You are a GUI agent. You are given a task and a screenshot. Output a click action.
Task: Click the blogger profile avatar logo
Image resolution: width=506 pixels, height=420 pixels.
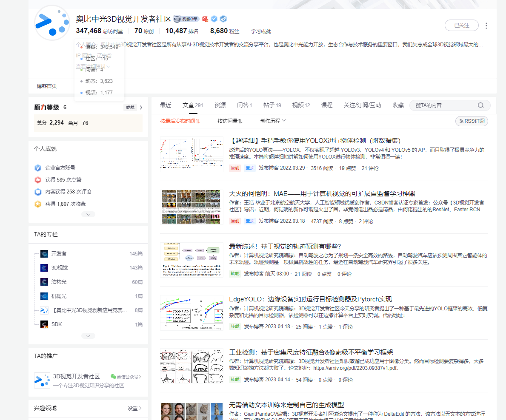point(52,23)
